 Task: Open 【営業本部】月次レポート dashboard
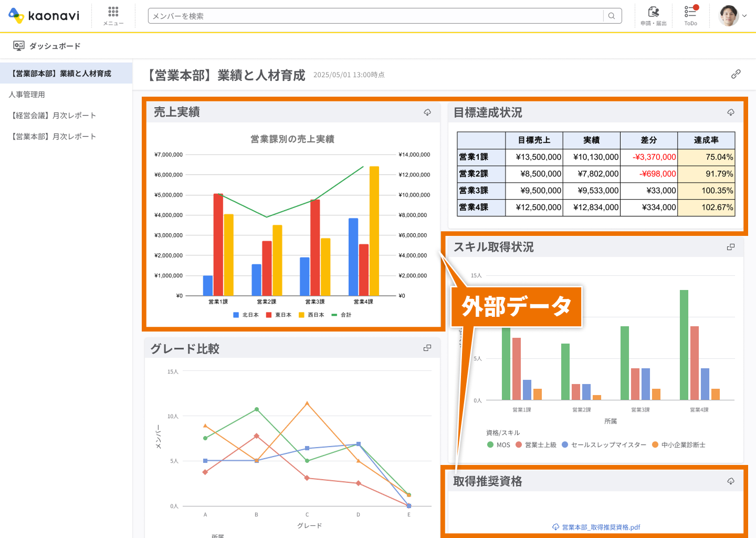[66, 137]
